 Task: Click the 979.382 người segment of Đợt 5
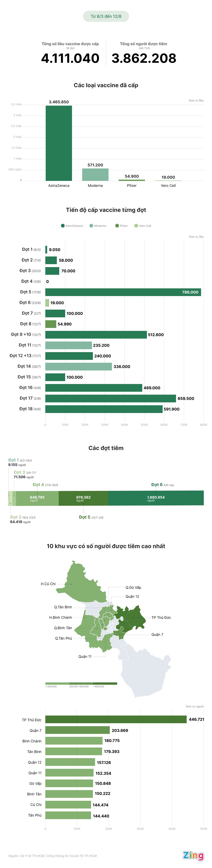point(83,498)
